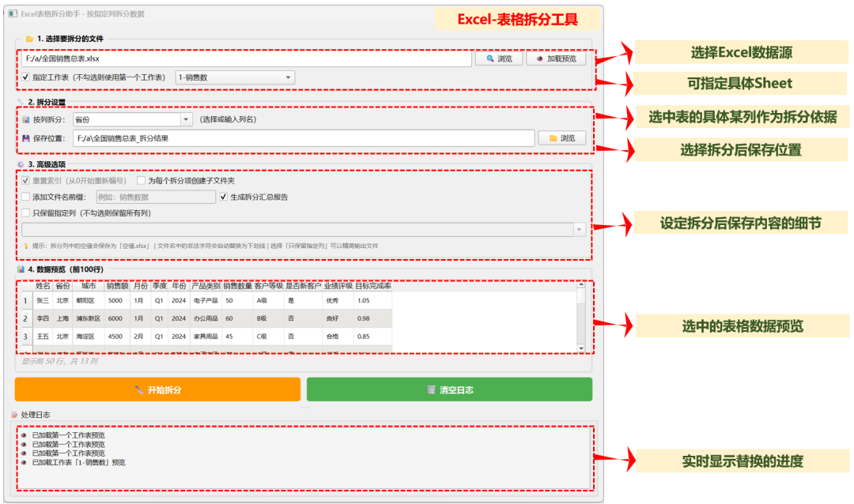This screenshot has width=854, height=504.
Task: Click the cell 家具用品
Action: point(206,337)
